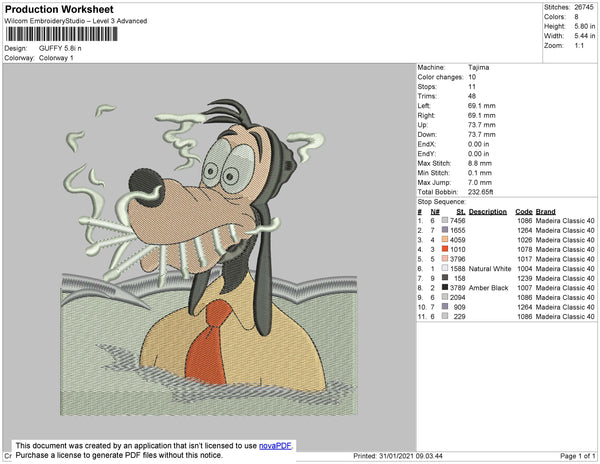Select the Natural White description
Image resolution: width=600 pixels, height=464 pixels.
tap(490, 269)
